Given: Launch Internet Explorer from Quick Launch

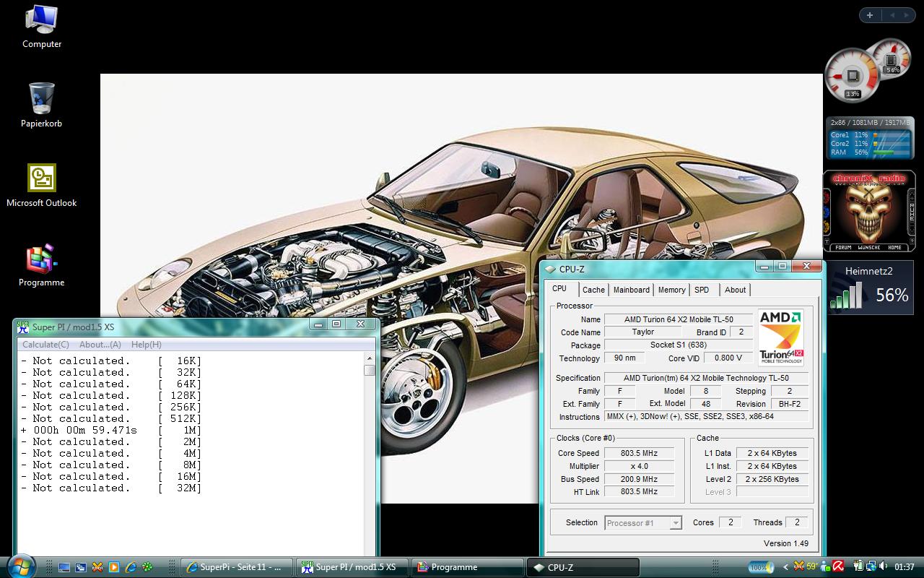Looking at the screenshot, I should pyautogui.click(x=131, y=567).
